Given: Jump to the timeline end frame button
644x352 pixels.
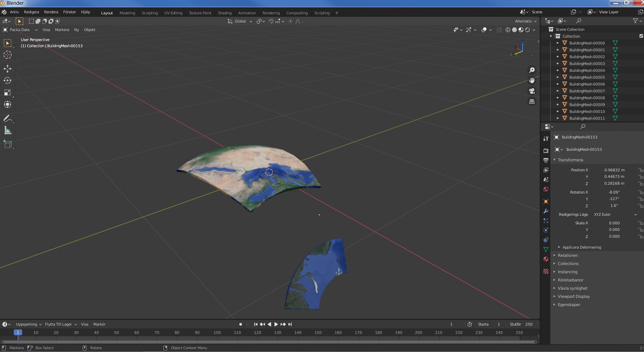Looking at the screenshot, I should click(x=290, y=324).
